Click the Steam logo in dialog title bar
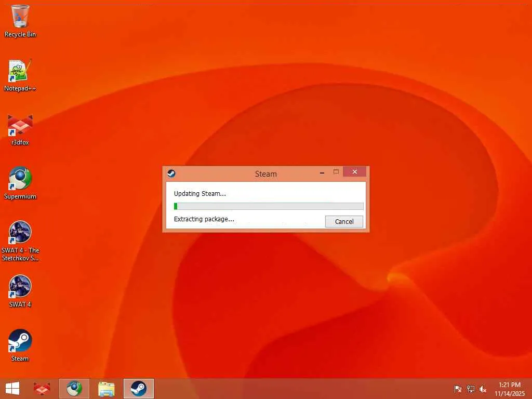 tap(171, 174)
